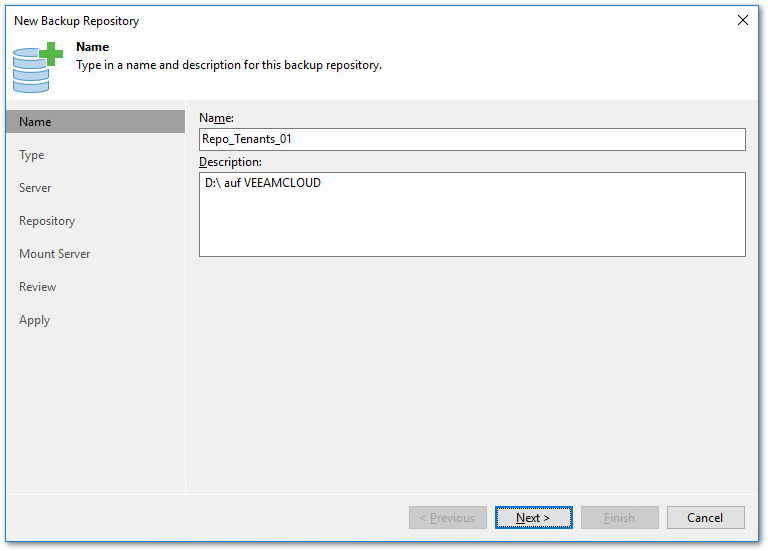The height and width of the screenshot is (551, 768).
Task: Open the Server wizard step
Action: pyautogui.click(x=35, y=188)
